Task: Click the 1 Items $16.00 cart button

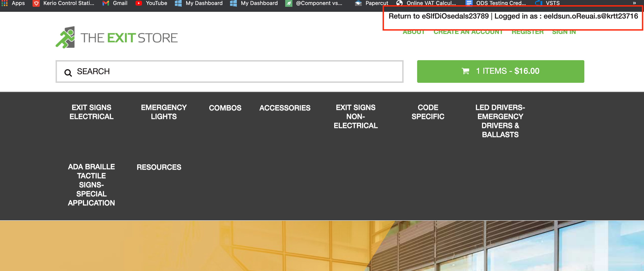Action: (500, 71)
